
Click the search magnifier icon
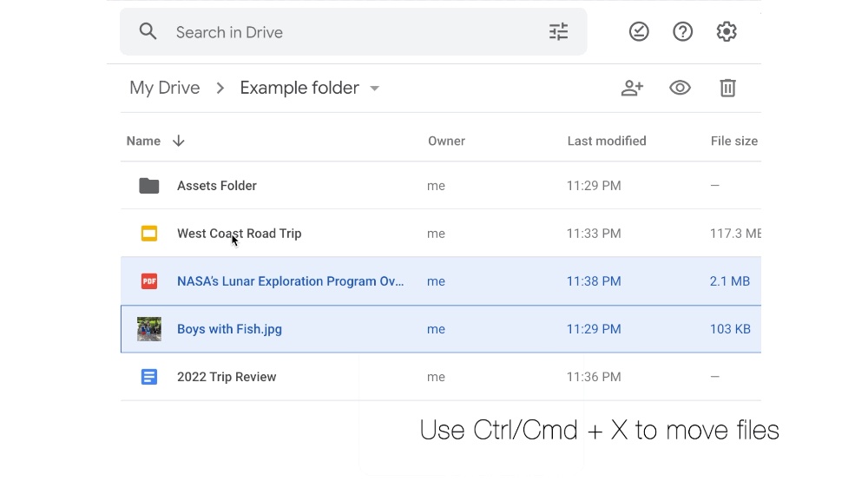point(148,32)
